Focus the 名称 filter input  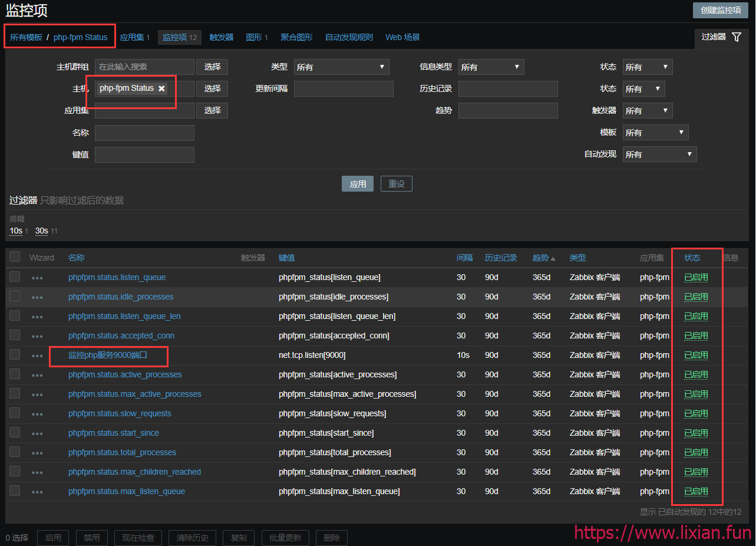click(x=144, y=133)
